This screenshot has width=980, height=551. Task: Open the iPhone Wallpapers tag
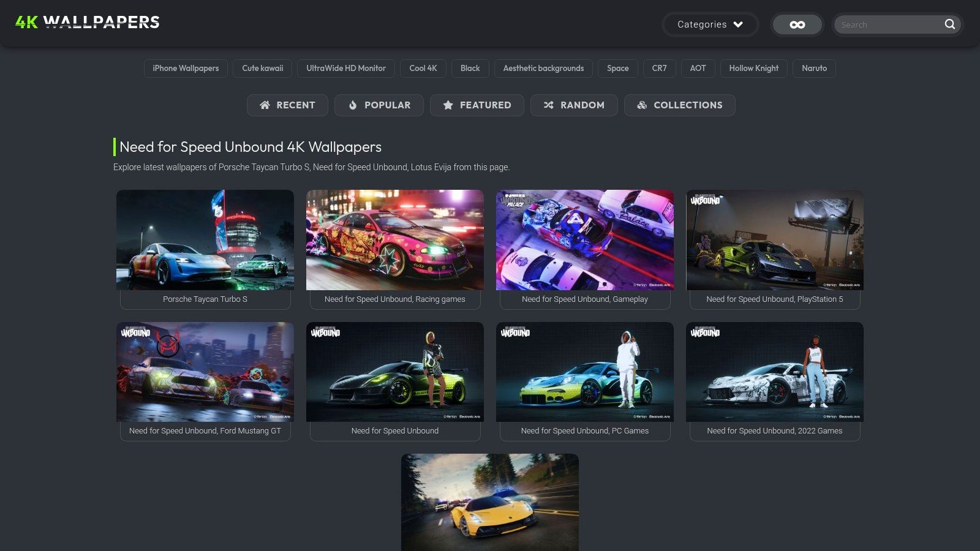186,69
